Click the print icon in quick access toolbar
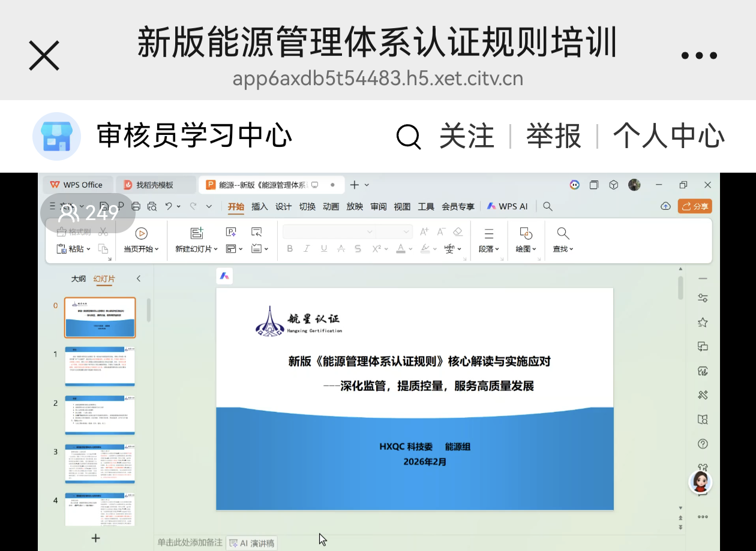The width and height of the screenshot is (756, 551). coord(136,206)
